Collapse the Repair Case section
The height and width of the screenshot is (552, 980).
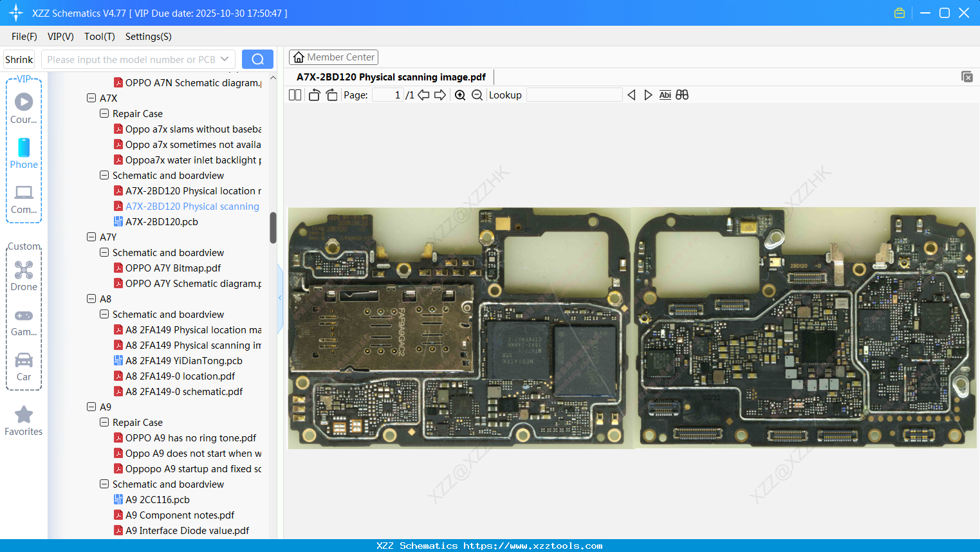click(104, 113)
